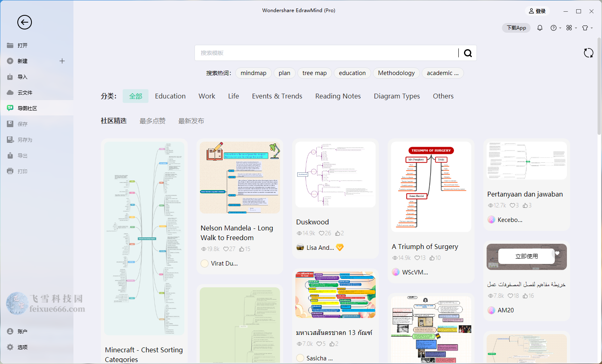Toggle like heart on AM20 Arabic card
The width and height of the screenshot is (602, 364).
510,296
